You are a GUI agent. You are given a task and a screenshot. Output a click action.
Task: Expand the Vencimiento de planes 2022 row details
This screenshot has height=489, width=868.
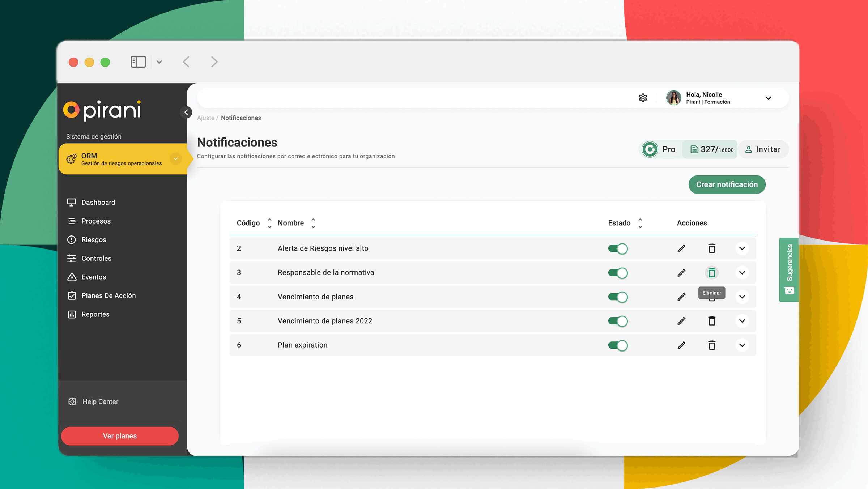click(x=742, y=321)
